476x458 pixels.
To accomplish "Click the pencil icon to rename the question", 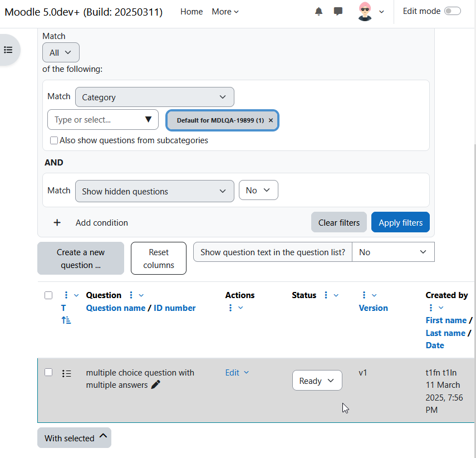I will pyautogui.click(x=156, y=385).
